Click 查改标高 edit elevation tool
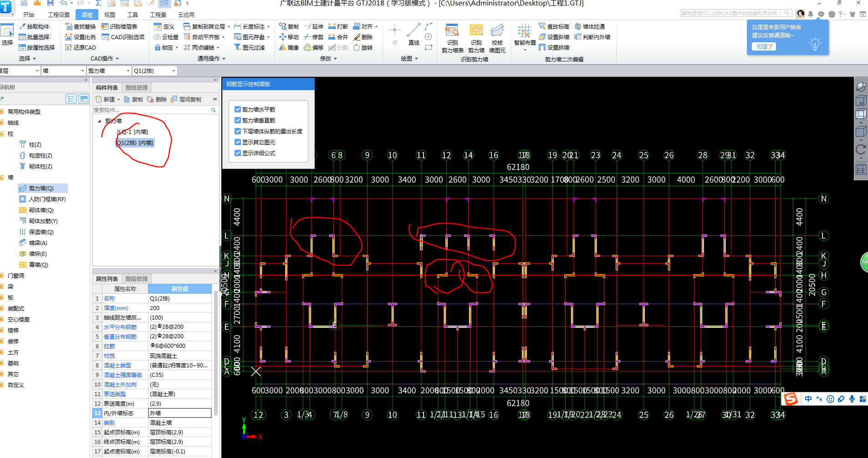The width and height of the screenshot is (868, 458). point(554,26)
